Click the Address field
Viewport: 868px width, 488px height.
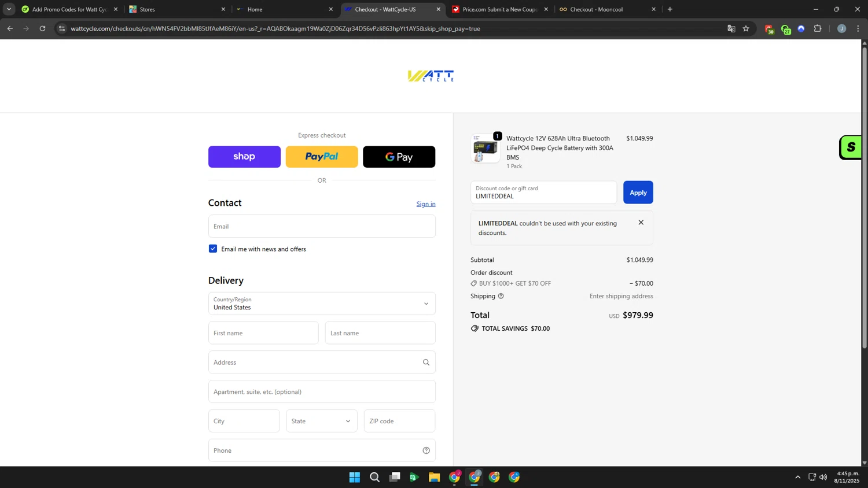[322, 363]
